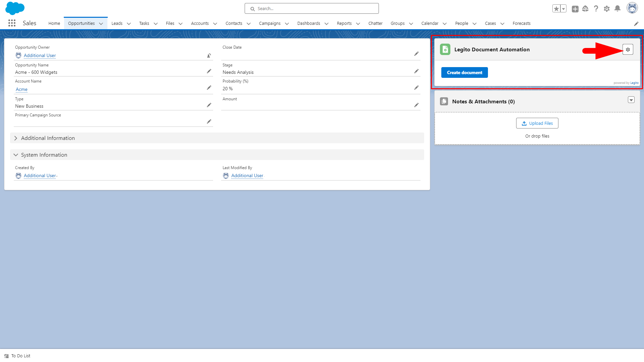Open the Campaigns tab dropdown chevron
The height and width of the screenshot is (362, 644).
point(287,23)
